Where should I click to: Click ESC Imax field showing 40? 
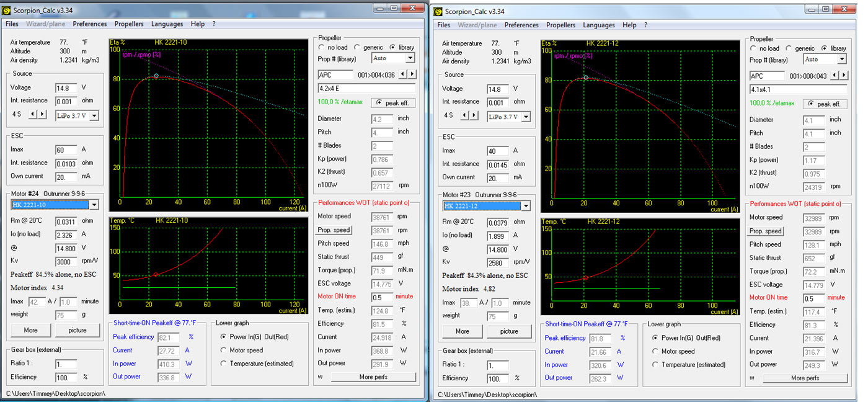pyautogui.click(x=498, y=151)
